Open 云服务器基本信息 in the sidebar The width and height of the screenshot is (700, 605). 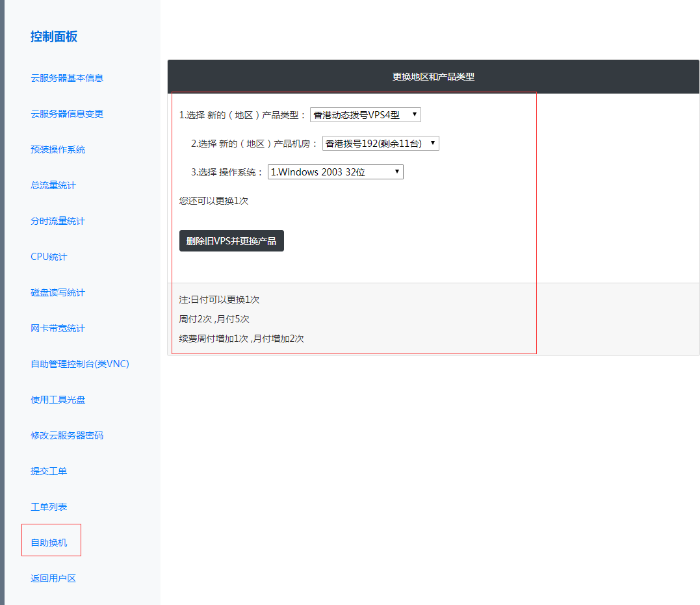click(x=67, y=78)
